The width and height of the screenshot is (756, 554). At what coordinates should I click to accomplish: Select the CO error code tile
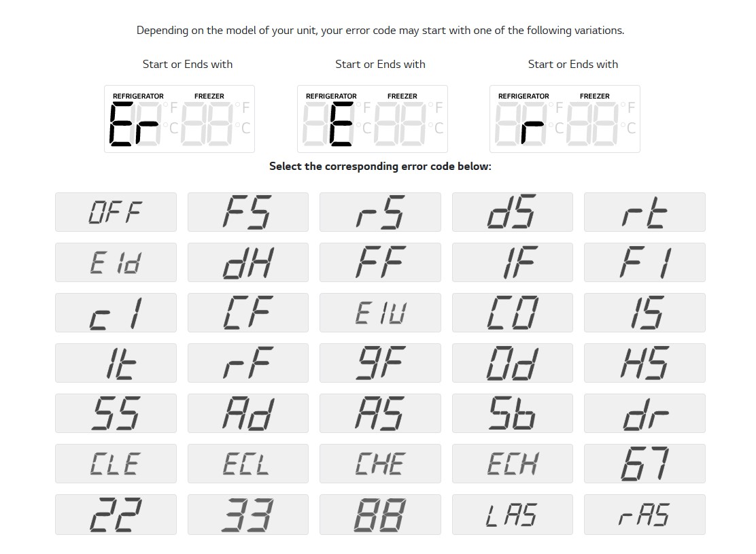point(512,313)
